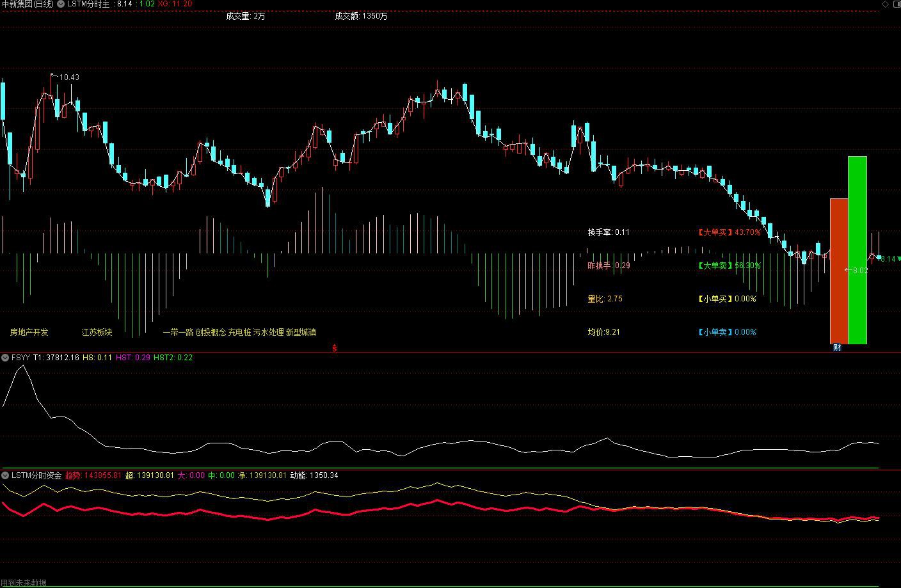This screenshot has width=901, height=588.
Task: Click the HST2: 0.22 value
Action: click(173, 358)
